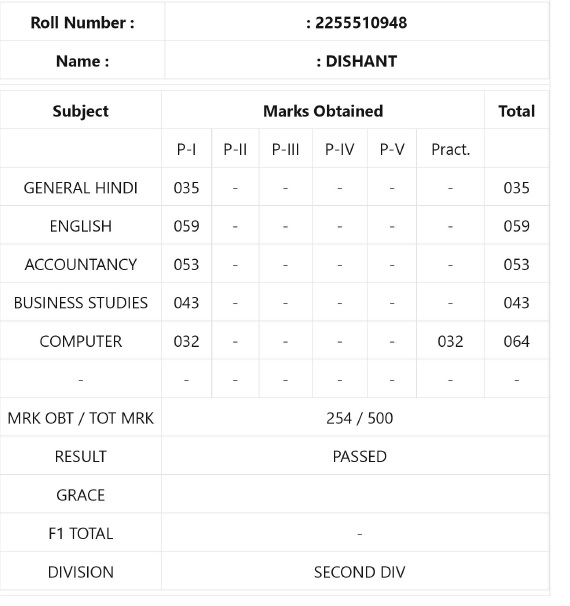The image size is (570, 606).
Task: Select the student name DISHANT
Action: (x=361, y=61)
